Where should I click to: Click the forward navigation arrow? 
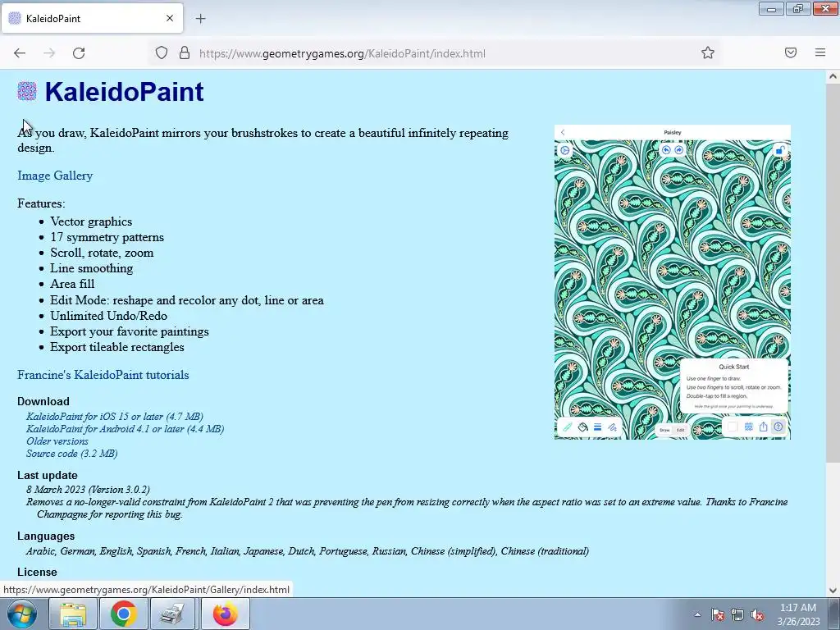pos(49,53)
